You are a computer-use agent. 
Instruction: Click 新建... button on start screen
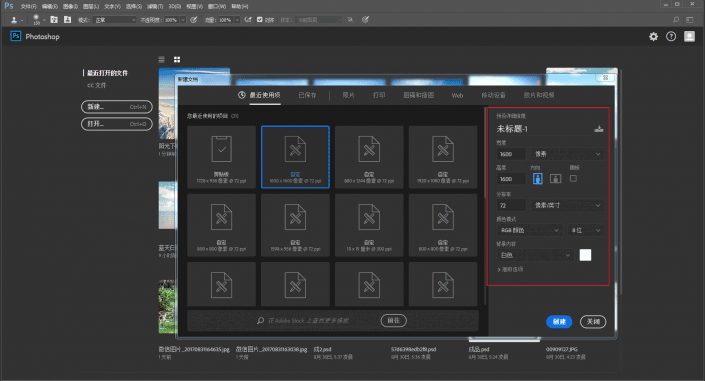117,107
